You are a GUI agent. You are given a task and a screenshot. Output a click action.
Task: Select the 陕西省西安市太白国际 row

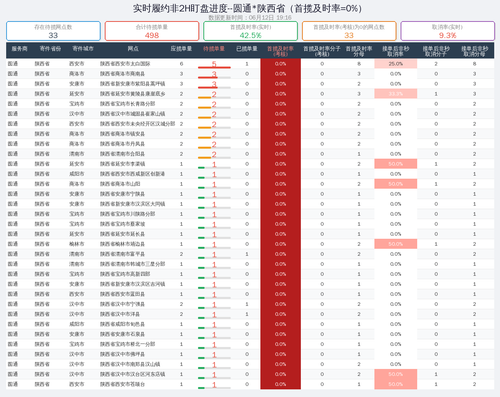[250, 64]
